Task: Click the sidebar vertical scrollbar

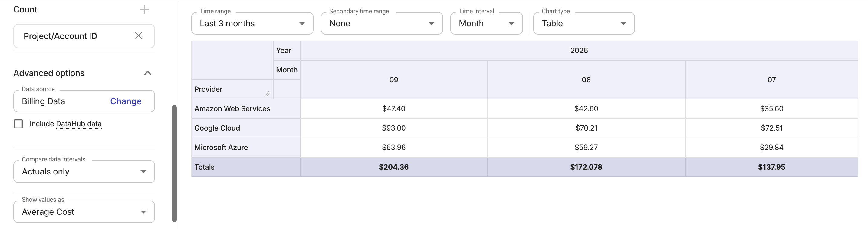Action: point(174,164)
